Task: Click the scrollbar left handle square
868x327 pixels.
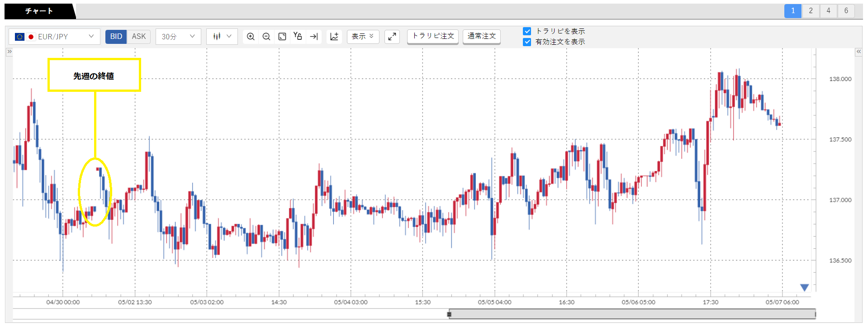Action: [x=449, y=314]
